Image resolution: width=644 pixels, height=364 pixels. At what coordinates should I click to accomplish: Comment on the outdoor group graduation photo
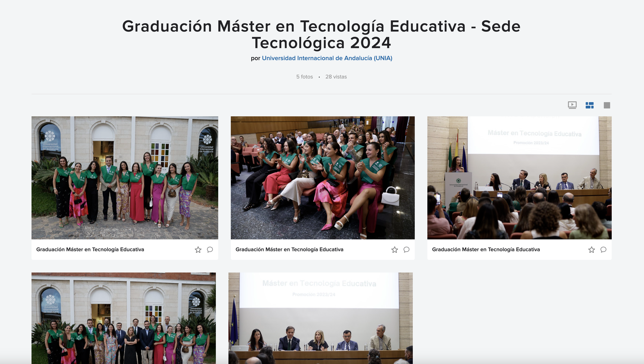point(210,250)
